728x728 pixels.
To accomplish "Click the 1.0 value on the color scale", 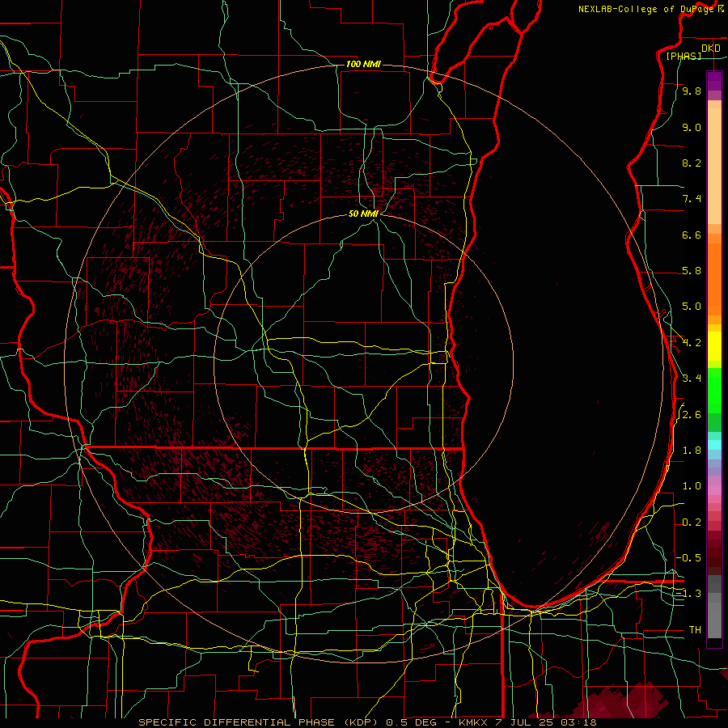I will tap(692, 487).
